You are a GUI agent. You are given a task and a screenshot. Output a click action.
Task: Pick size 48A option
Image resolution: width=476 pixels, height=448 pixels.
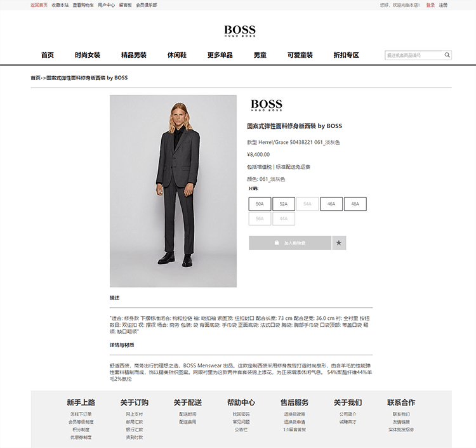(x=355, y=204)
